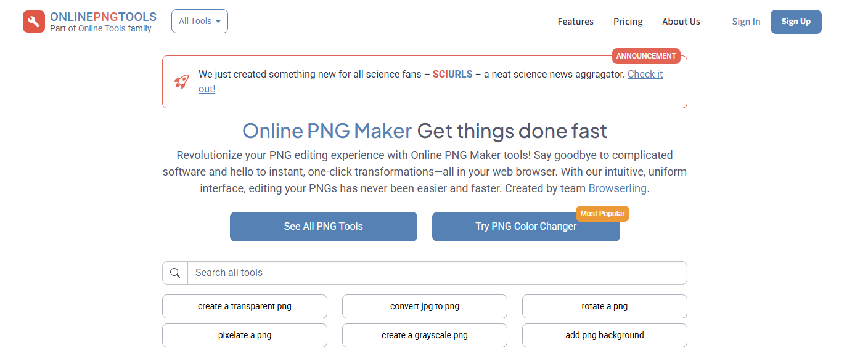
Task: Click the Search all tools input field
Action: coord(432,272)
